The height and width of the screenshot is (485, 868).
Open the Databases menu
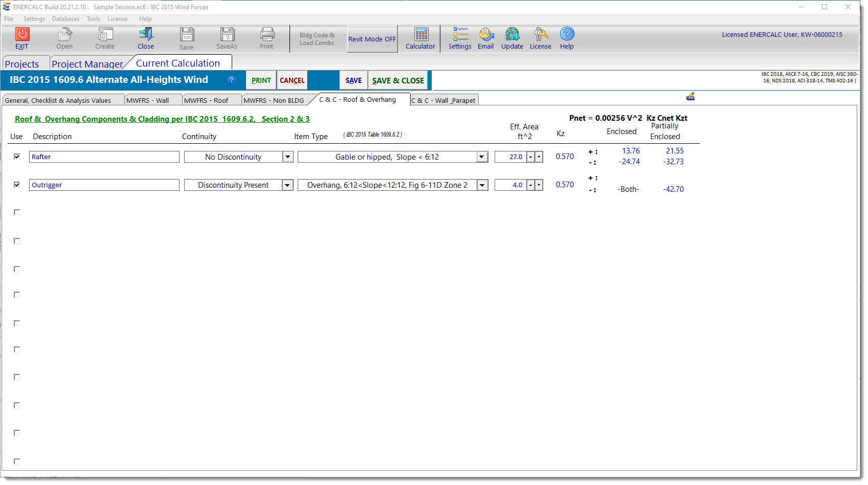(x=65, y=19)
